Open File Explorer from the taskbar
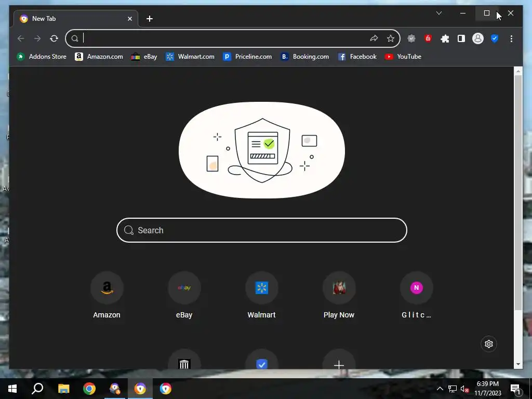Viewport: 532px width, 399px height. tap(63, 389)
